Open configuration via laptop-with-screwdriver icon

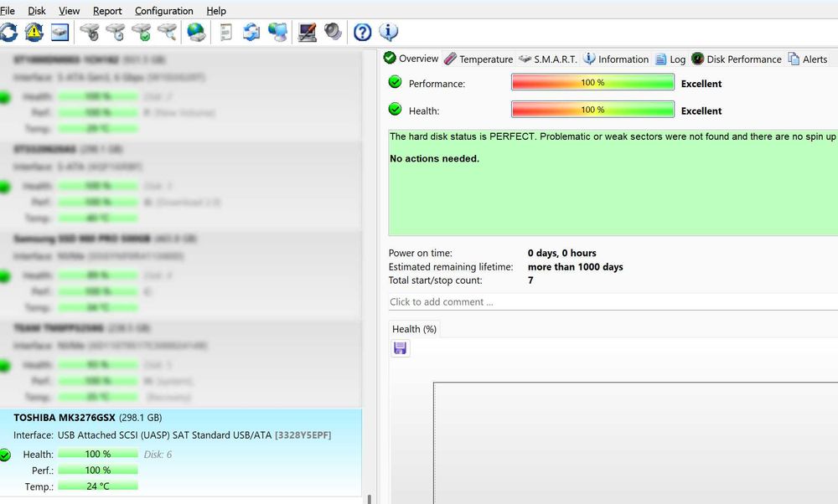click(x=308, y=32)
